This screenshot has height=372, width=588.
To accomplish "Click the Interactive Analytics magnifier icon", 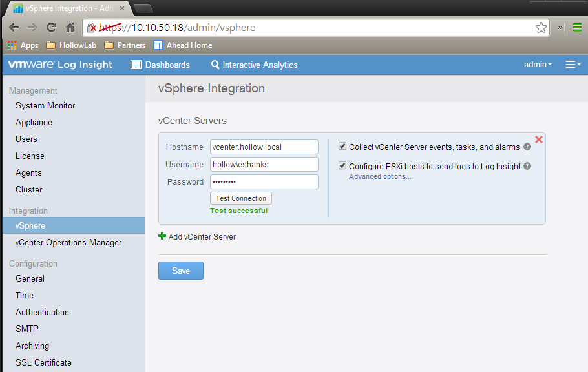I will (x=215, y=65).
